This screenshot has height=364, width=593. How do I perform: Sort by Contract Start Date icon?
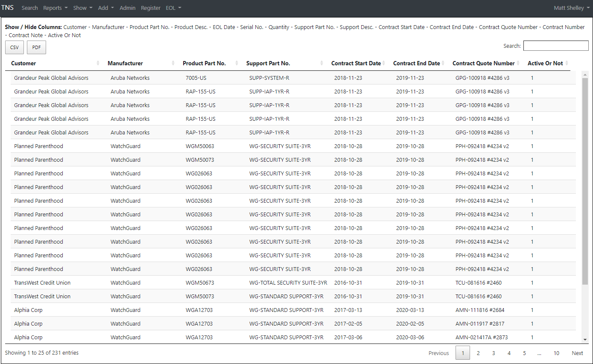point(383,63)
